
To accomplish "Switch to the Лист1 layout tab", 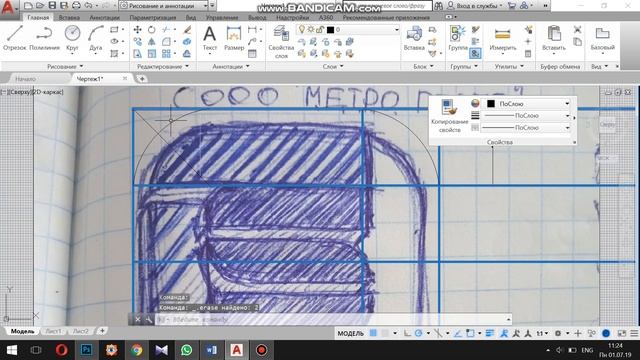I will (53, 331).
